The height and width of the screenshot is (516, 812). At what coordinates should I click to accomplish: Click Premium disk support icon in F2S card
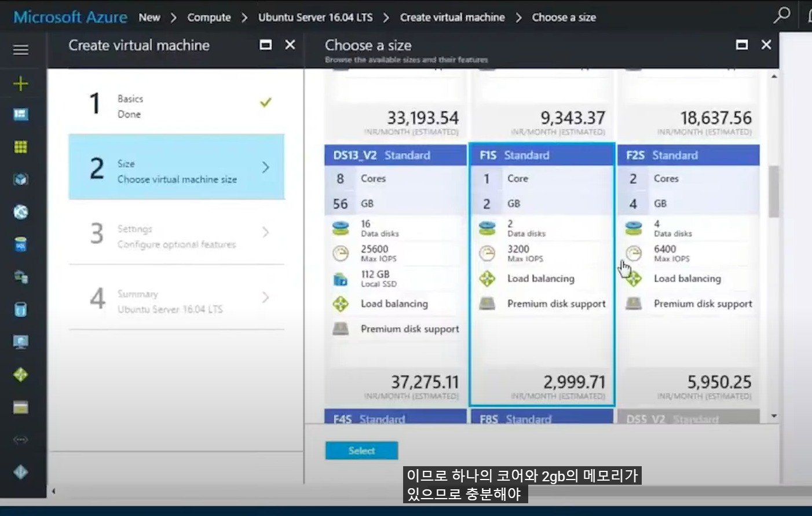tap(634, 303)
